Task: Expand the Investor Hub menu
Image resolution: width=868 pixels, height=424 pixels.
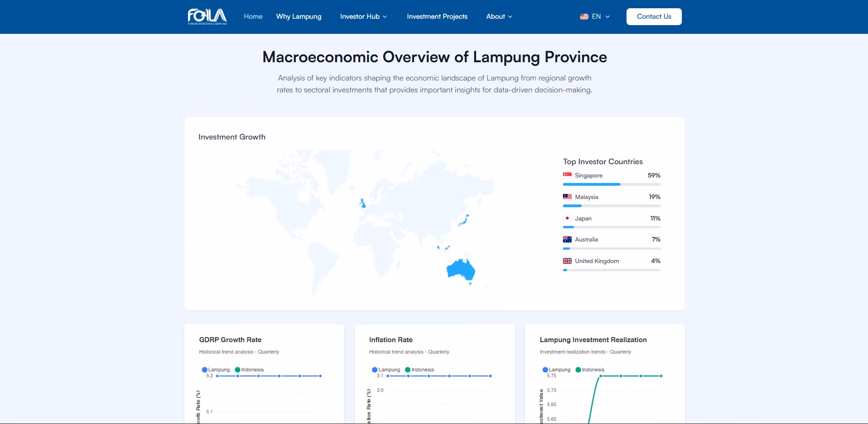Action: [x=364, y=16]
